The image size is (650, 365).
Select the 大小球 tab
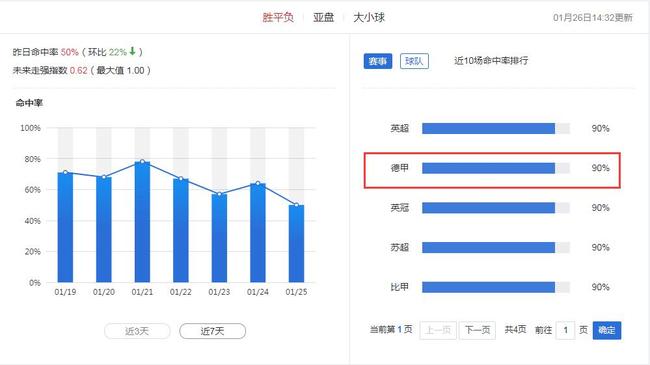click(369, 17)
